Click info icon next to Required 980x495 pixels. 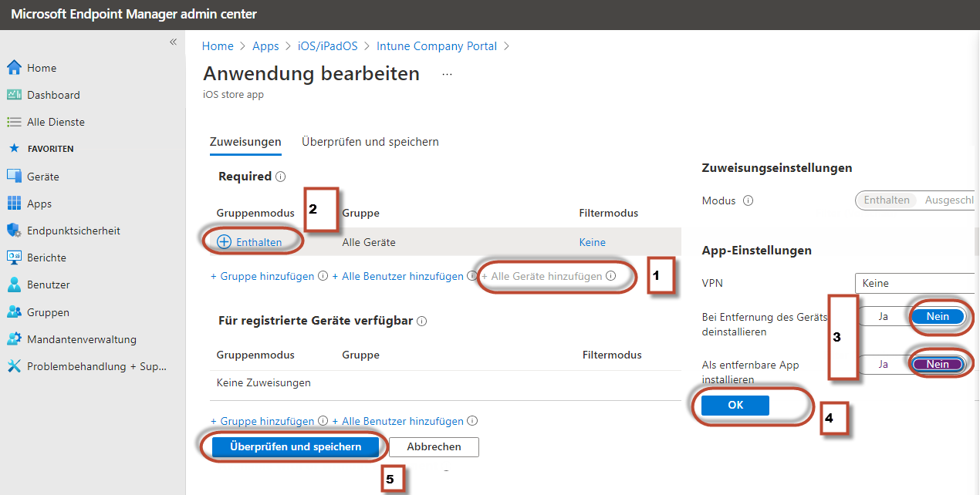pos(281,177)
